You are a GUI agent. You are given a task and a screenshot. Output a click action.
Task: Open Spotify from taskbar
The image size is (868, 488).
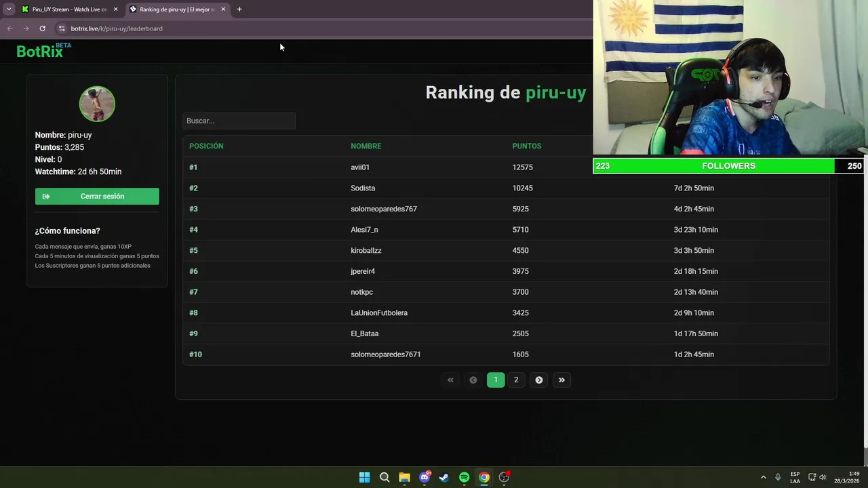[464, 477]
